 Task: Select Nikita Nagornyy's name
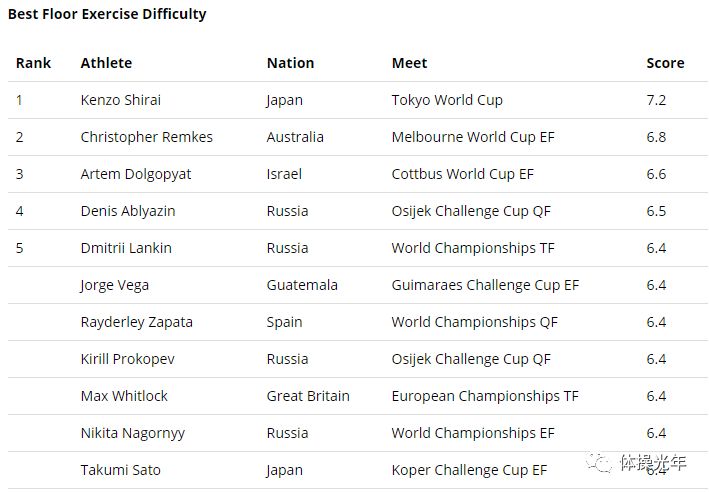pos(132,433)
